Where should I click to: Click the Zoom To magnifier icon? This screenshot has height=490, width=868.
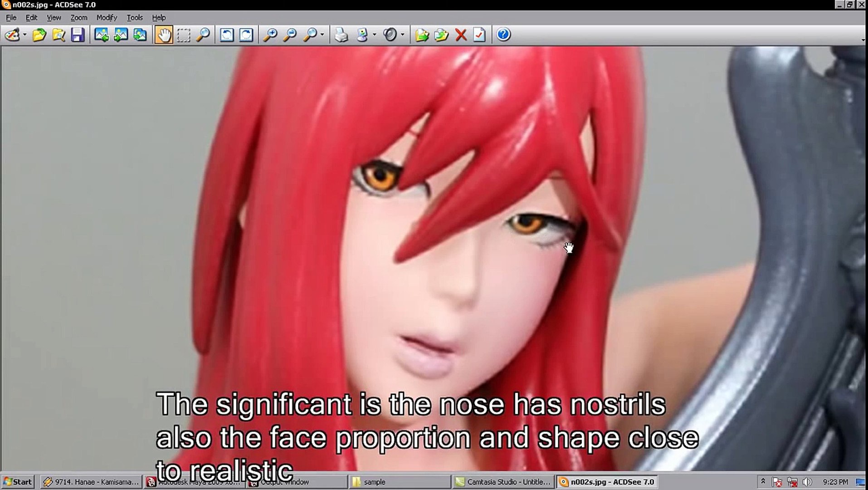(310, 34)
